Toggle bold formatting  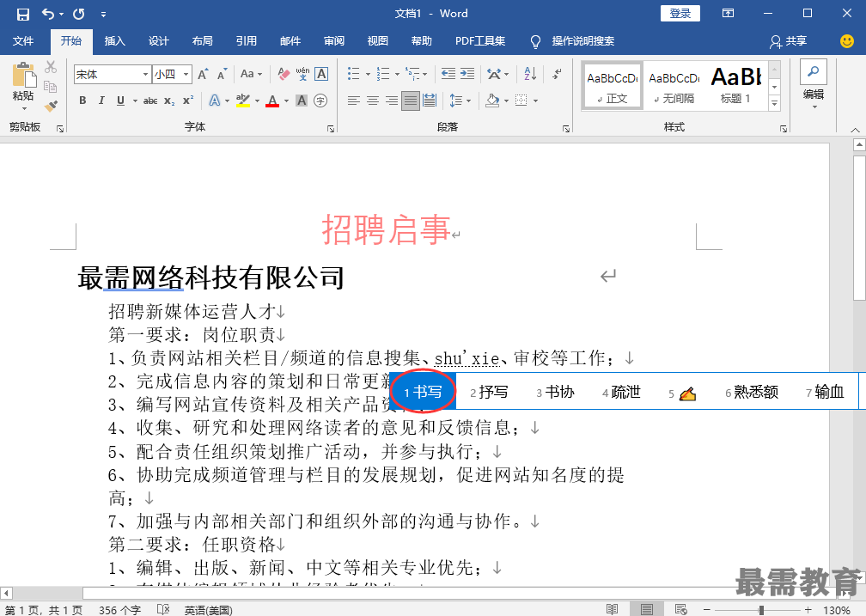[82, 101]
